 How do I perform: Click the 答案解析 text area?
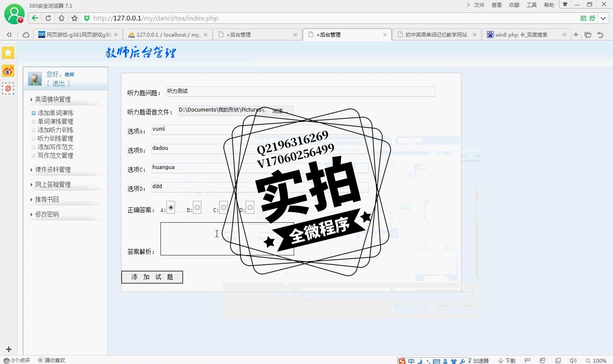click(227, 239)
